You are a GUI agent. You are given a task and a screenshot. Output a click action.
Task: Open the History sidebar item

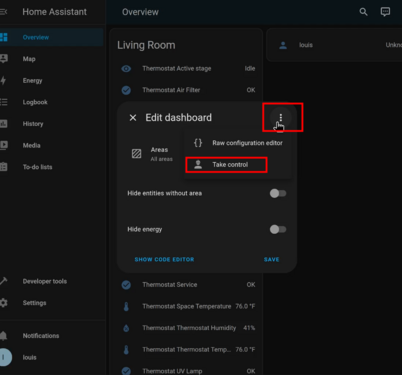click(x=33, y=124)
